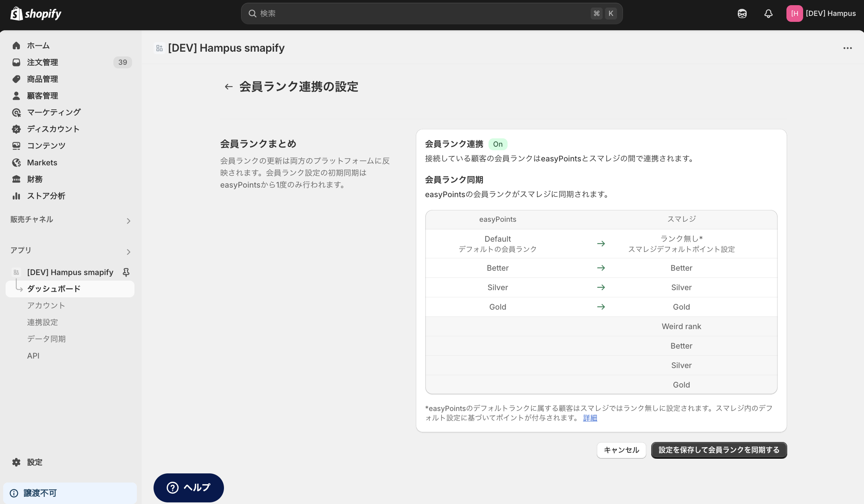Click the Shopify logo
Image resolution: width=864 pixels, height=504 pixels.
tap(36, 14)
